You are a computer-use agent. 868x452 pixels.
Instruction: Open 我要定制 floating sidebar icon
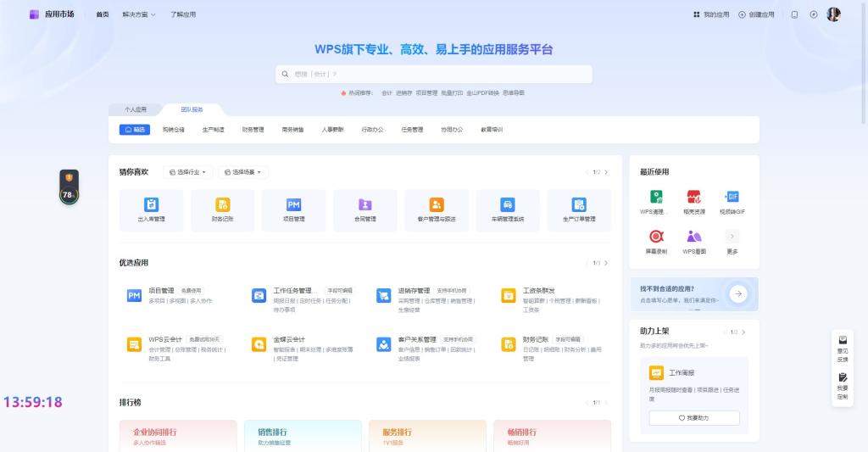843,386
